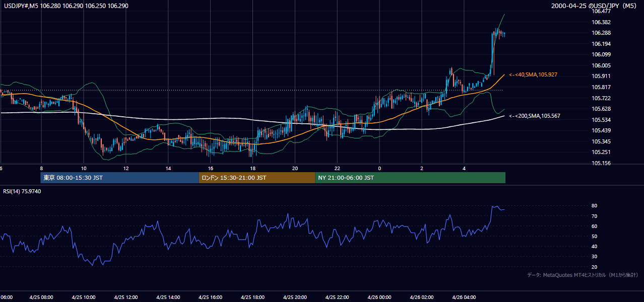Viewport: 644px width, 302px height.
Task: Click the date label 4/25 22:00
Action: pyautogui.click(x=338, y=297)
